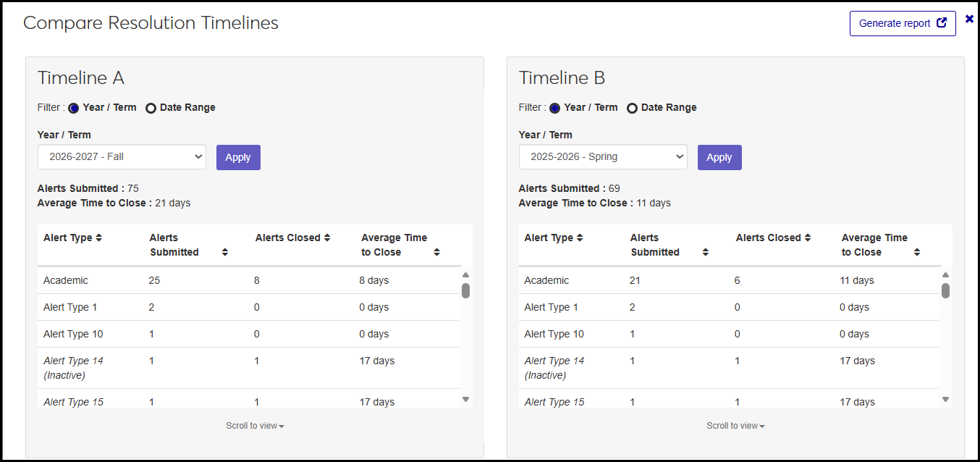Click Apply button in Timeline B
The height and width of the screenshot is (462, 980).
coord(719,157)
